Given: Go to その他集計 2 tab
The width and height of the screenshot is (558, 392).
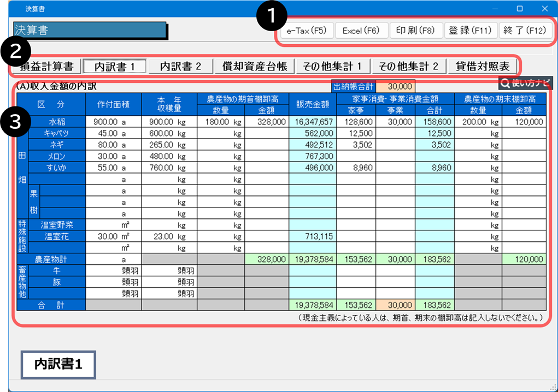Looking at the screenshot, I should pyautogui.click(x=409, y=67).
